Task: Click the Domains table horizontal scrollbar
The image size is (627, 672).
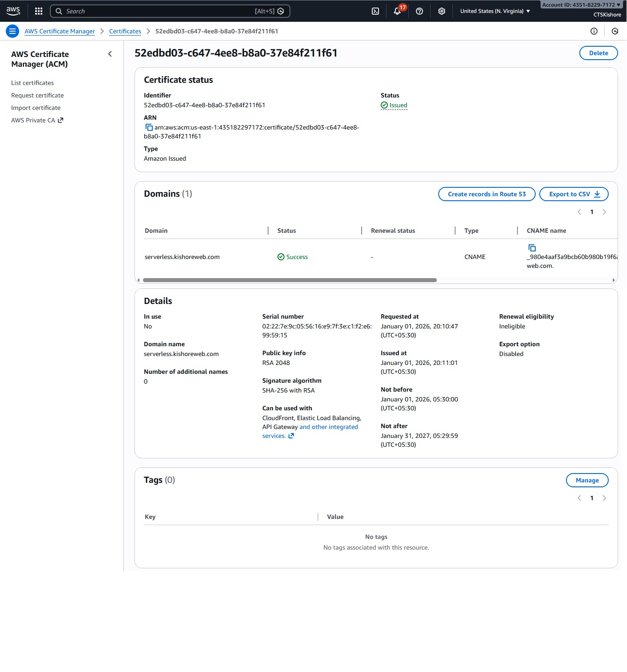Action: pyautogui.click(x=289, y=280)
